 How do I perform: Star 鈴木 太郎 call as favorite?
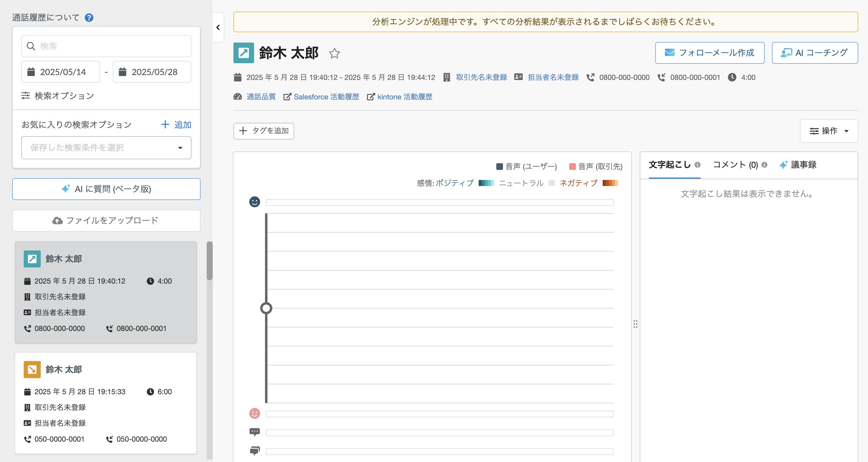coord(334,53)
